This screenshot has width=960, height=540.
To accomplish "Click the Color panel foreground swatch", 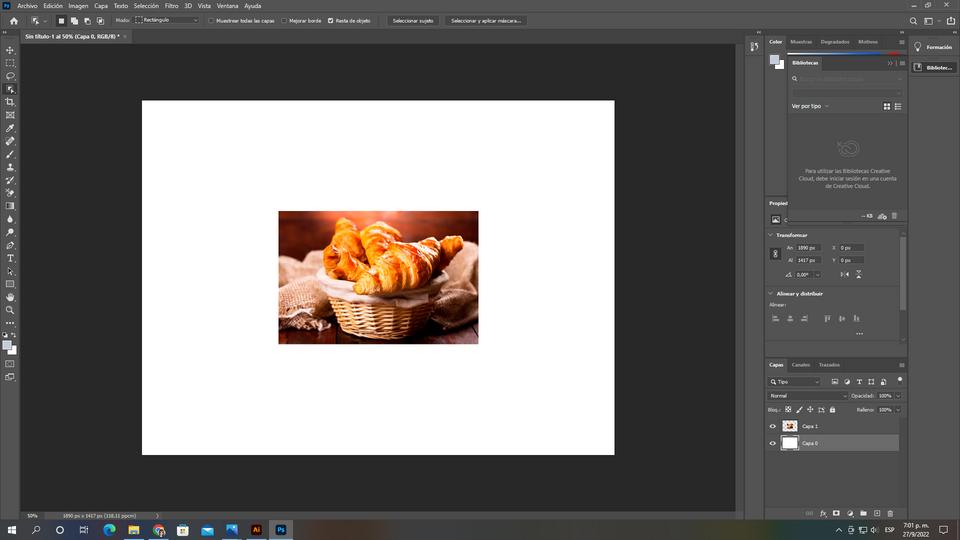I will coord(774,59).
